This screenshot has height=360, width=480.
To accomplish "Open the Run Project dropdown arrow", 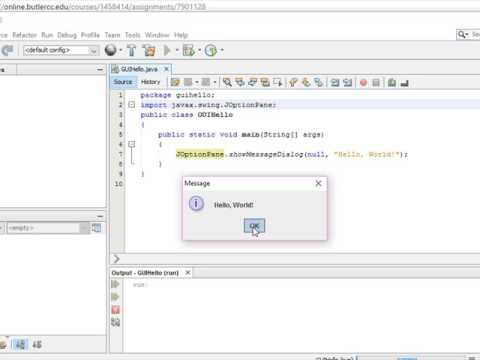I will pyautogui.click(x=177, y=50).
